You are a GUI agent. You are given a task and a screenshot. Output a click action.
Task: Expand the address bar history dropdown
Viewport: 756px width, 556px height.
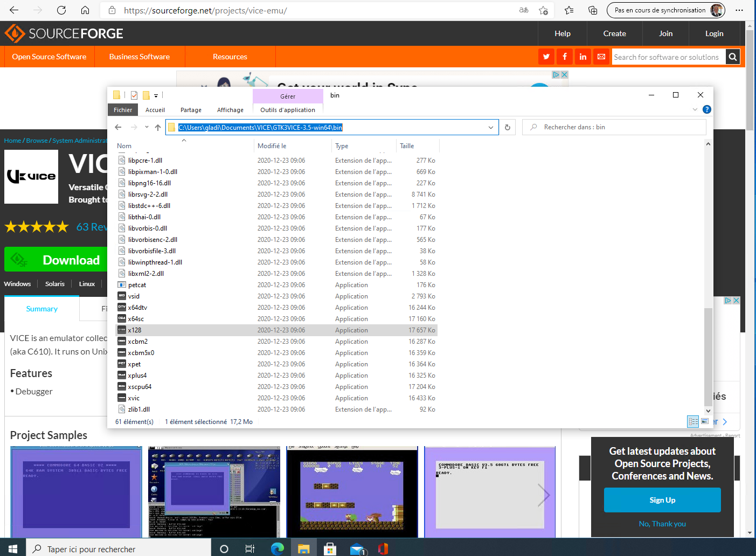tap(490, 128)
